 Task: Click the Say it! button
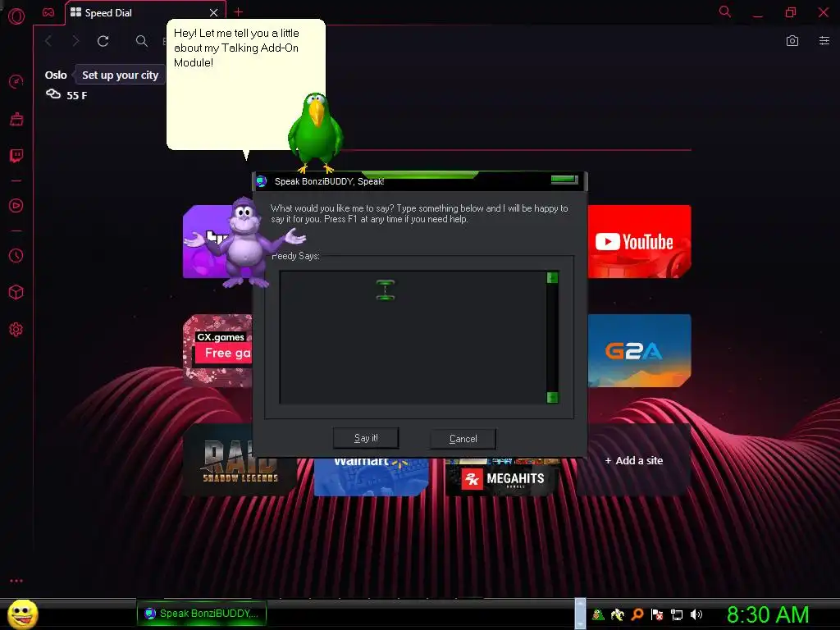[x=366, y=438]
